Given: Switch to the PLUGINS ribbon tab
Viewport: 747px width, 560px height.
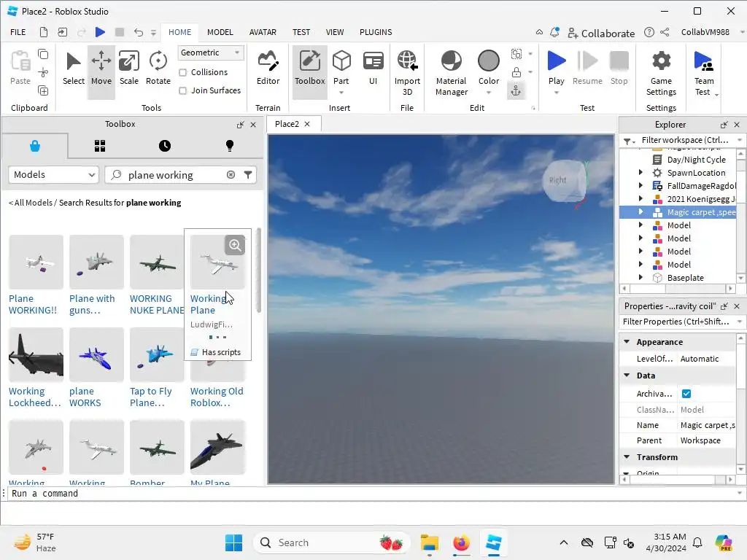Looking at the screenshot, I should pyautogui.click(x=376, y=32).
